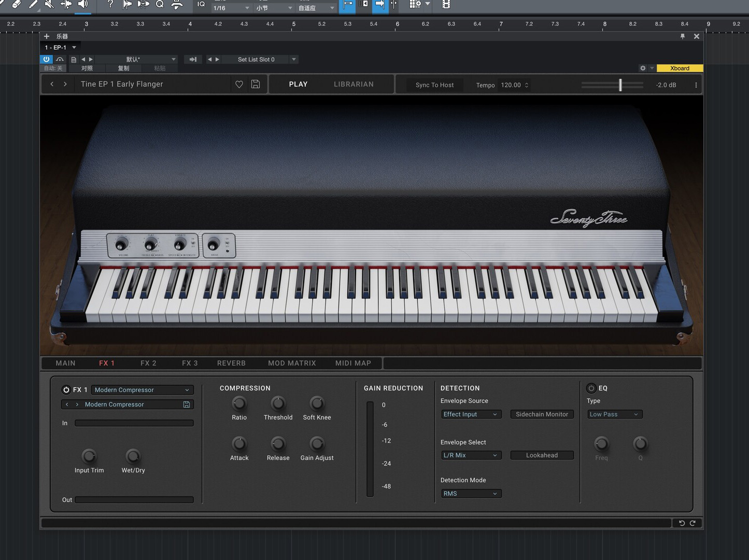Click the grid-plus icon in top toolbar
Screen dimensions: 749x560
pyautogui.click(x=415, y=4)
